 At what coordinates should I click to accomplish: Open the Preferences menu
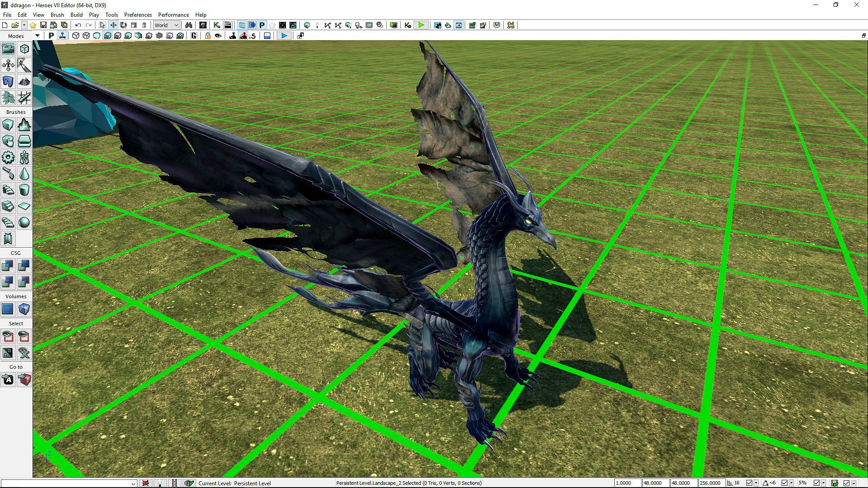[x=138, y=14]
